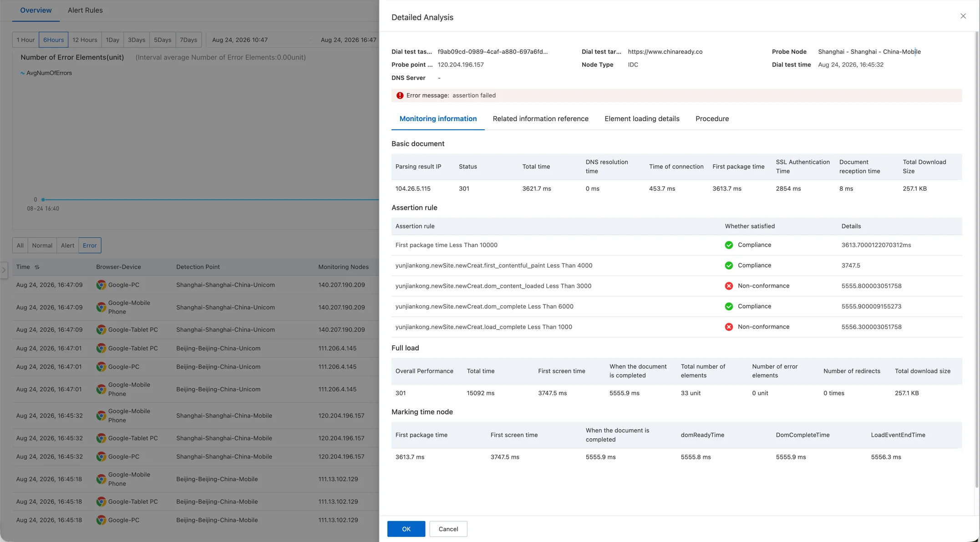Click Compliance check icon for First package time
Viewport: 980px width, 542px height.
729,245
